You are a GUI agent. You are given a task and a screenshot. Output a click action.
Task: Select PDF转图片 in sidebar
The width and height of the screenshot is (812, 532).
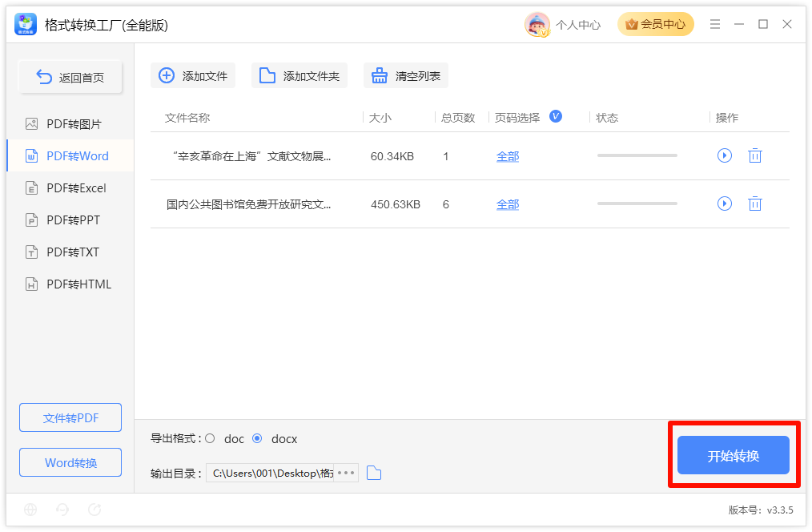70,124
